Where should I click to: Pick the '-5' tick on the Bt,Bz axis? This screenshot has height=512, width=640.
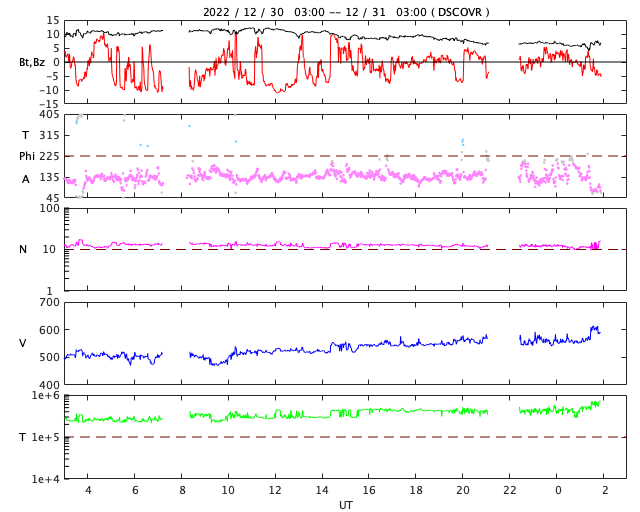pyautogui.click(x=52, y=76)
